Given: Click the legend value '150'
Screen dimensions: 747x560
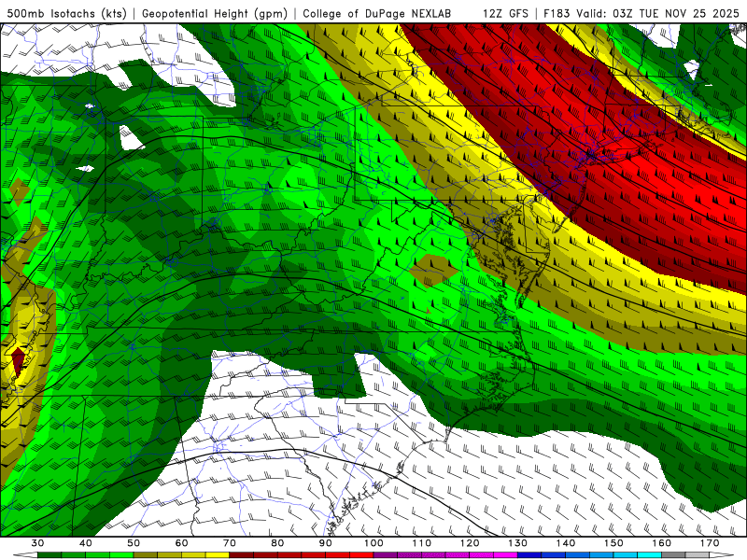Looking at the screenshot, I should 614,543.
